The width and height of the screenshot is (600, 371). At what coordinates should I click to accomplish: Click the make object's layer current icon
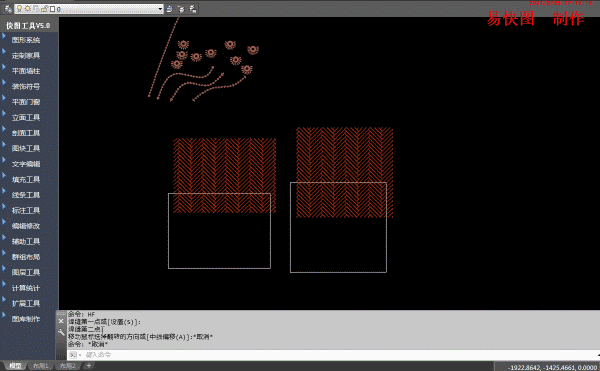coord(170,9)
